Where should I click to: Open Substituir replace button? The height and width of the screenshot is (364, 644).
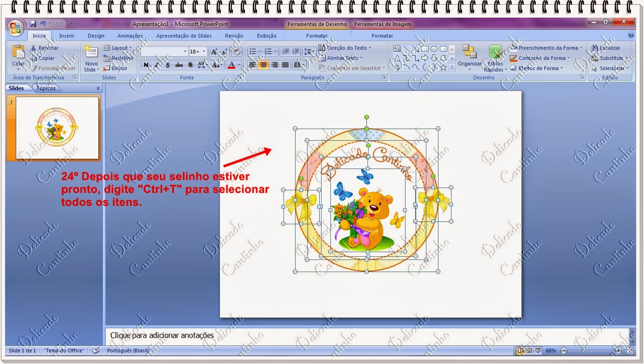[x=609, y=58]
